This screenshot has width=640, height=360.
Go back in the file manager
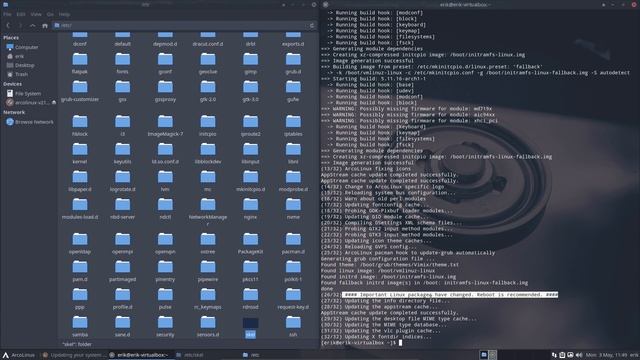click(x=8, y=25)
